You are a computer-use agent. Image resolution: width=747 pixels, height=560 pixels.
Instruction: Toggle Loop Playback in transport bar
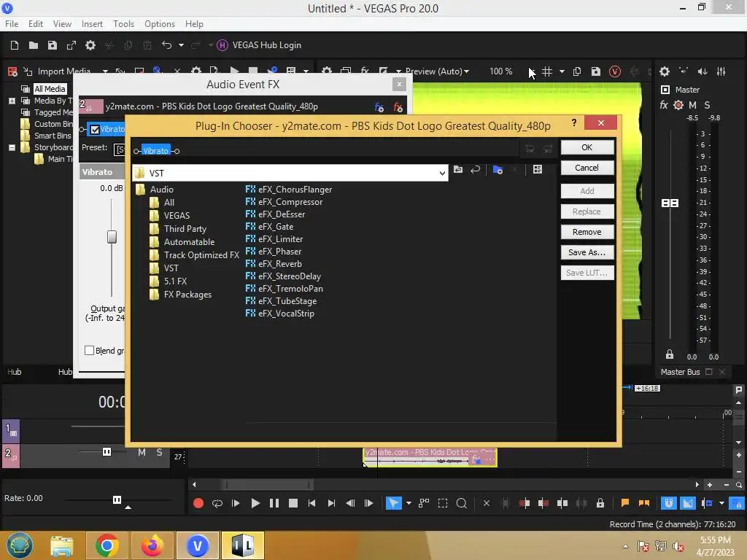(217, 503)
